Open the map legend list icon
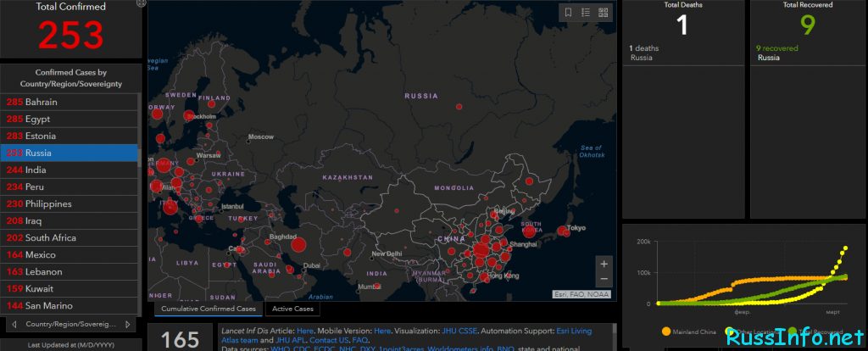 coord(586,13)
